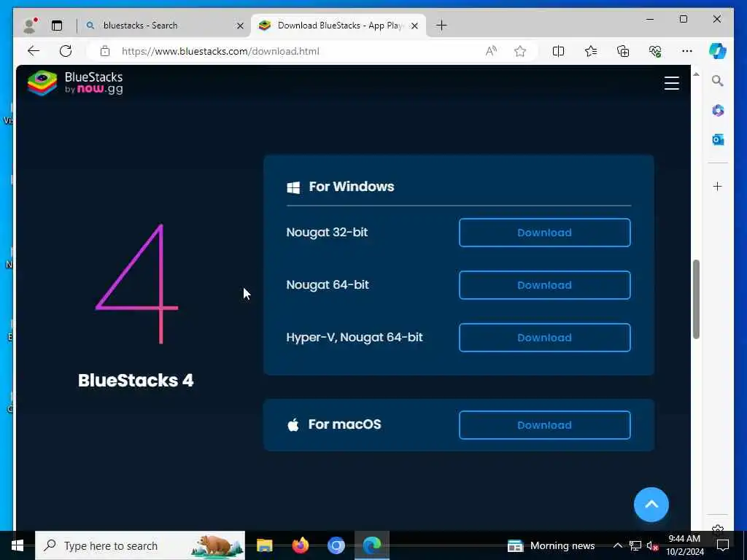Image resolution: width=747 pixels, height=560 pixels.
Task: Open the clock showing 9:44 AM
Action: (x=684, y=545)
